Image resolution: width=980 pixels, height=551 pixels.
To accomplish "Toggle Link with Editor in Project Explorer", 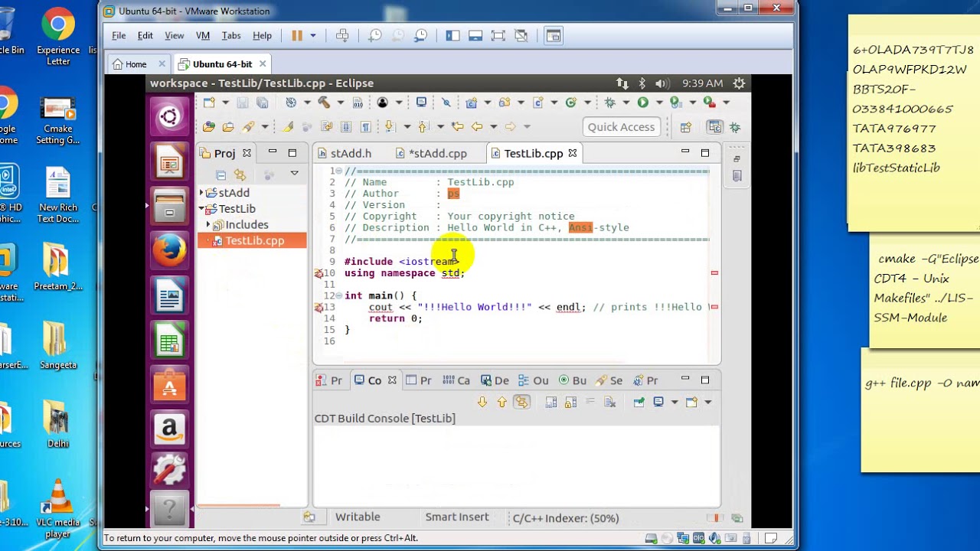I will point(240,174).
